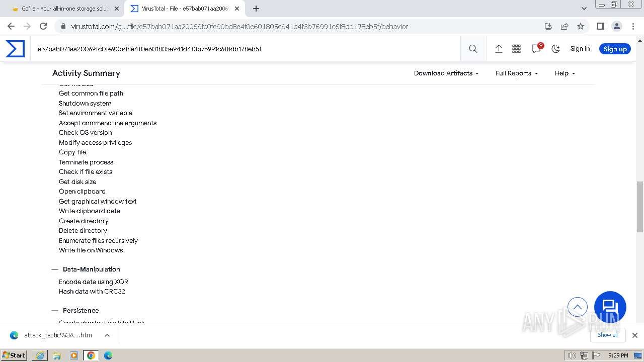The height and width of the screenshot is (362, 644).
Task: Click the address bar URL
Action: tap(239, 26)
